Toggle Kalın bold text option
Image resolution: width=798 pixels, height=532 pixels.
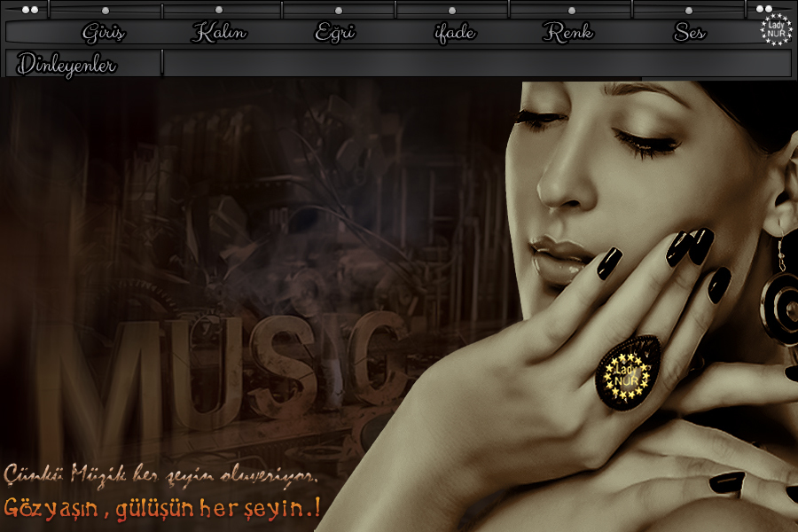pos(219,34)
